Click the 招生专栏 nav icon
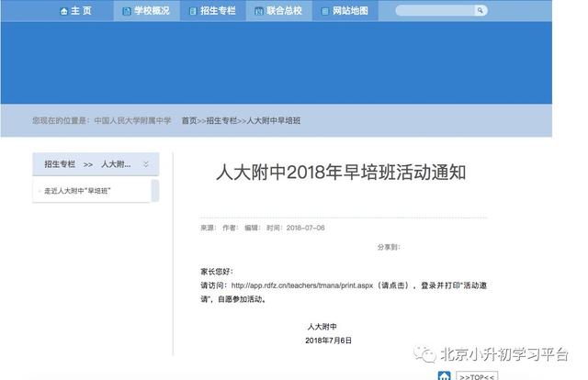The height and width of the screenshot is (380, 588). tap(190, 11)
